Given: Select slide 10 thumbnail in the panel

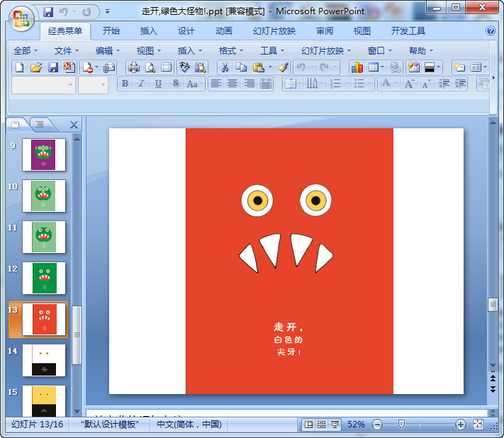Looking at the screenshot, I should pos(44,196).
